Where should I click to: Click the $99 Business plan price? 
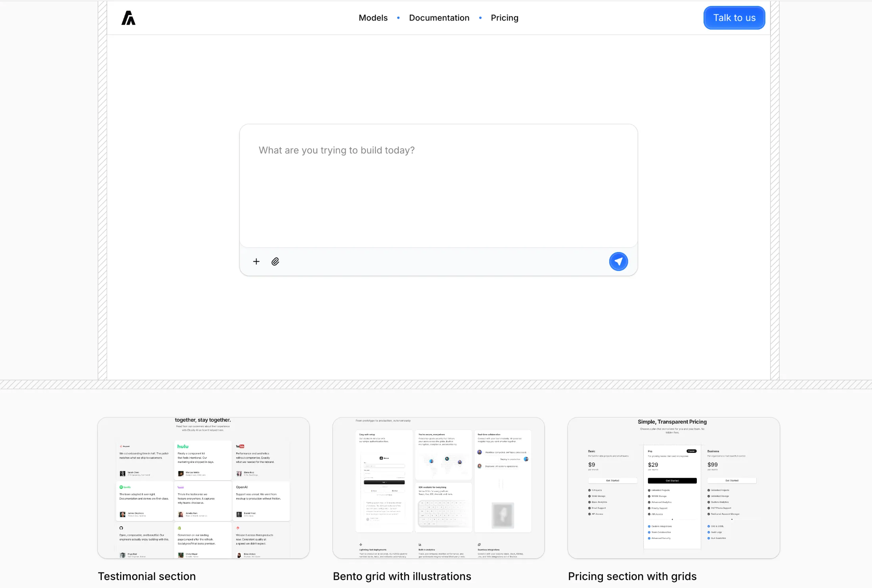pyautogui.click(x=712, y=465)
